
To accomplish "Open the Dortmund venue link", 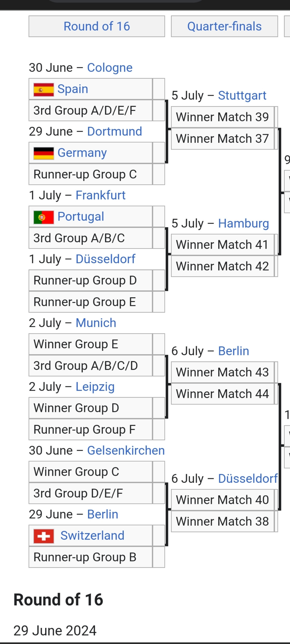I will [x=115, y=131].
